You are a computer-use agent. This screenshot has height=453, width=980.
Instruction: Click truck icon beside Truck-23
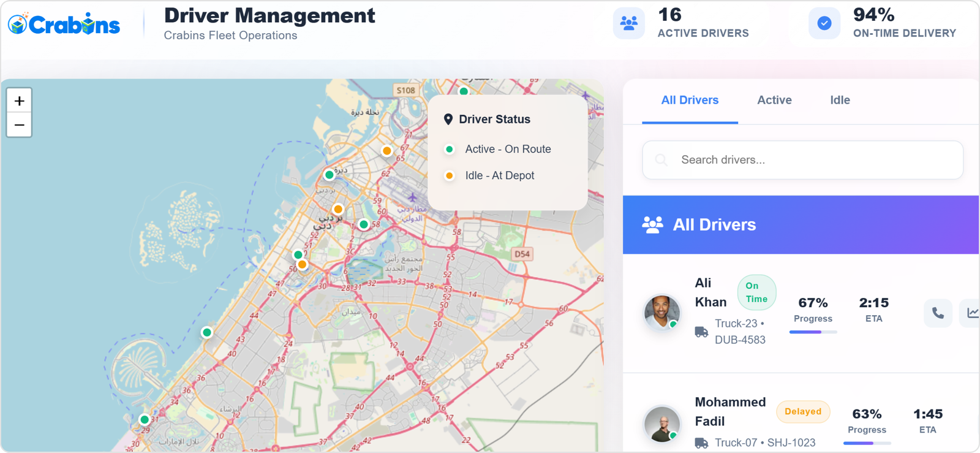point(701,332)
